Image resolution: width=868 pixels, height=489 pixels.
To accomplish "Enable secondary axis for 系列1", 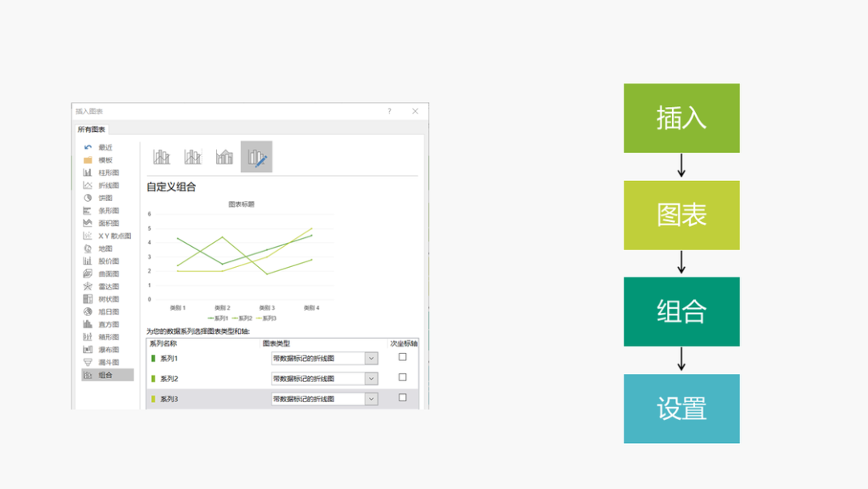I will (x=403, y=357).
